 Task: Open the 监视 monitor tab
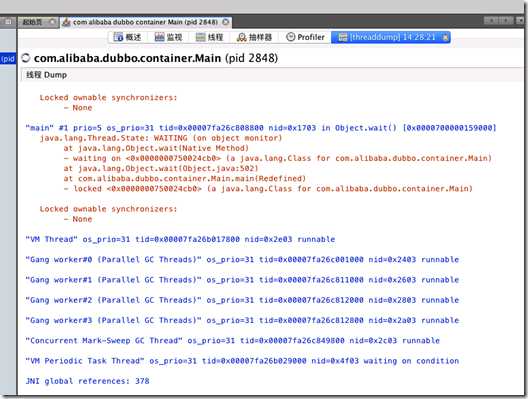point(168,37)
